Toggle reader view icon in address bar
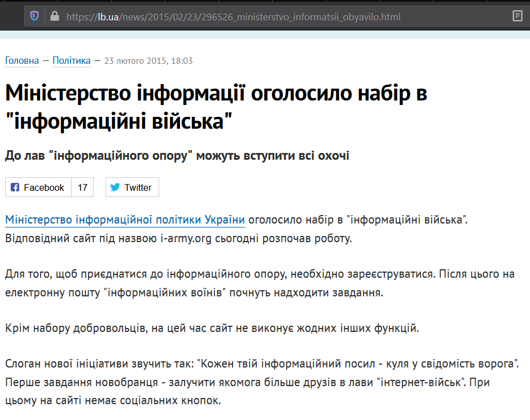Viewport: 530px width, 420px height. (x=517, y=16)
